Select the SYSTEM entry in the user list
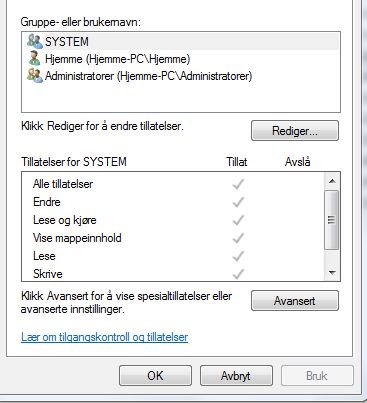Image resolution: width=367 pixels, height=403 pixels. click(x=181, y=42)
